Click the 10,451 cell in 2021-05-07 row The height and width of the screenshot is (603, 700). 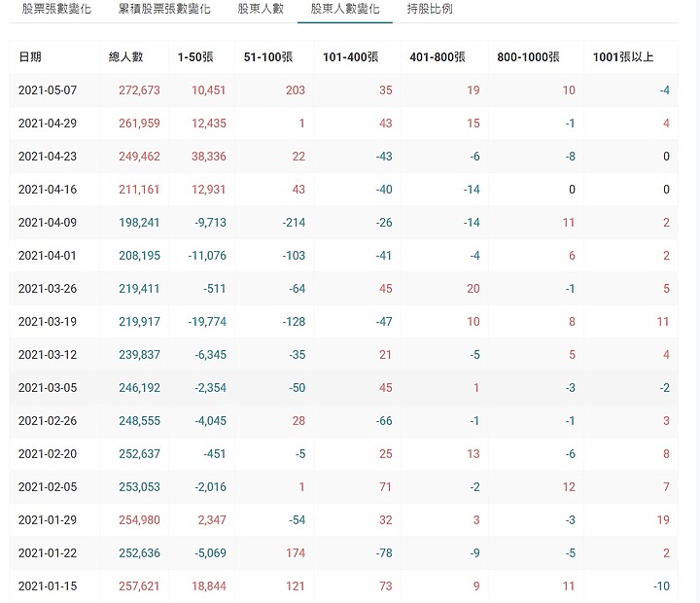[x=208, y=90]
